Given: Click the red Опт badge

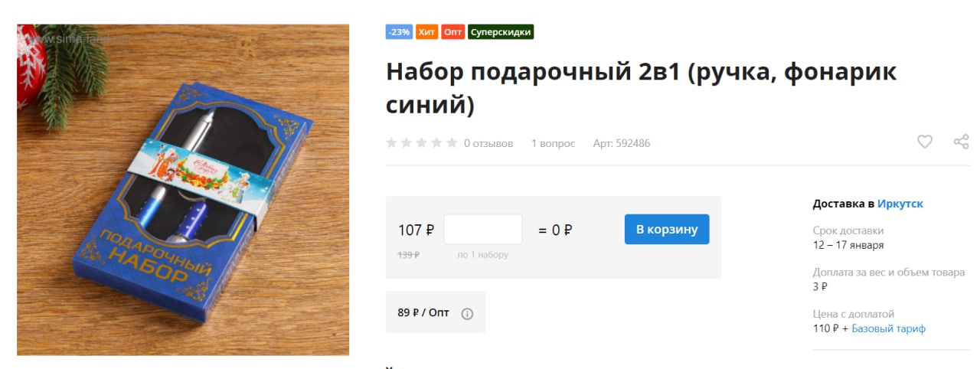Looking at the screenshot, I should pyautogui.click(x=453, y=32).
